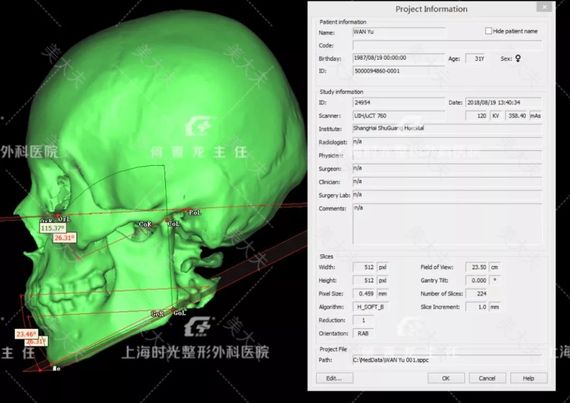The height and width of the screenshot is (403, 570).
Task: Click inside the Comments text area
Action: (447, 224)
